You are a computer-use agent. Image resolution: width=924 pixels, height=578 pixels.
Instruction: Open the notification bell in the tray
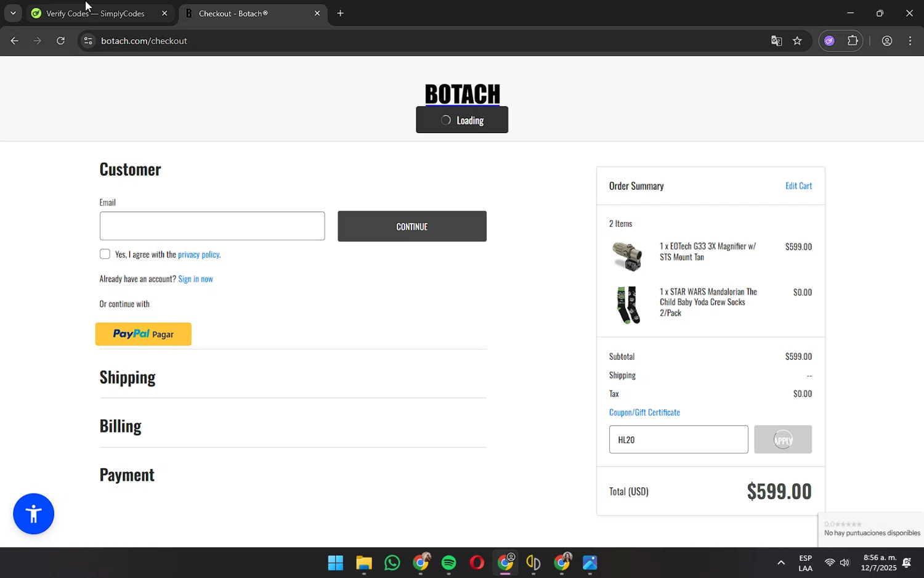(907, 563)
